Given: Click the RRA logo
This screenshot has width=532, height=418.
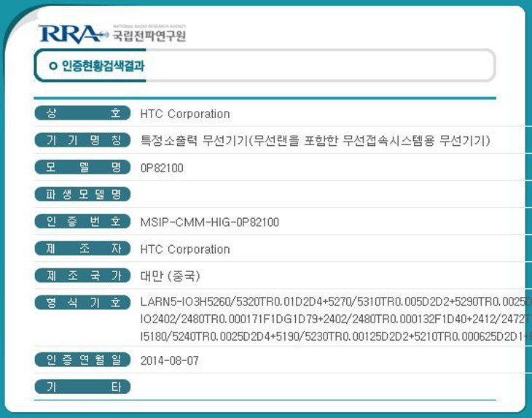Looking at the screenshot, I should (x=73, y=34).
